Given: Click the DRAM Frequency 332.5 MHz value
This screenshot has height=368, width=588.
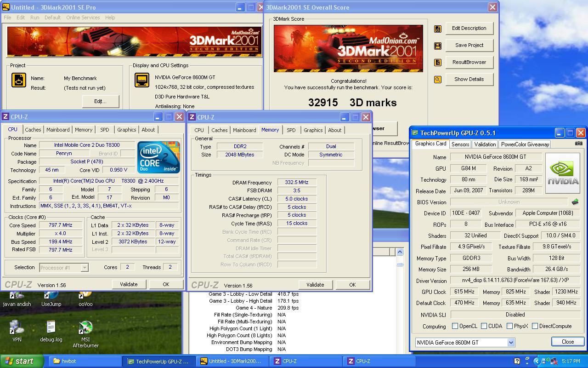Looking at the screenshot, I should [x=297, y=182].
